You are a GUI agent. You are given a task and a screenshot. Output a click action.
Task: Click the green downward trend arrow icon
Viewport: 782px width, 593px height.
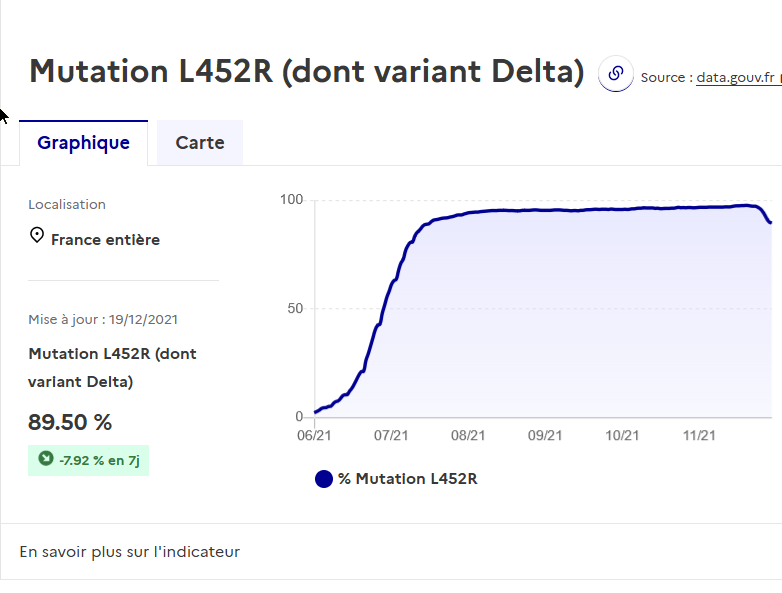46,459
